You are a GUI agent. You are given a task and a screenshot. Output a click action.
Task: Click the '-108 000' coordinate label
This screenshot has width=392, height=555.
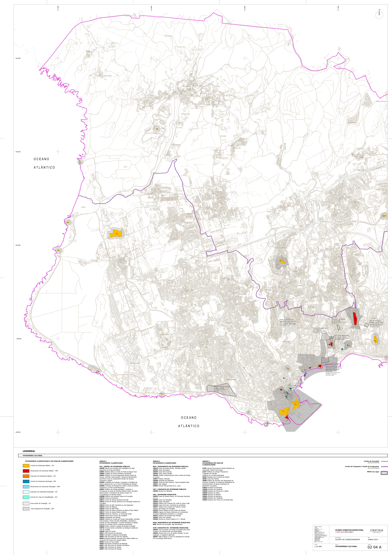pyautogui.click(x=18, y=432)
